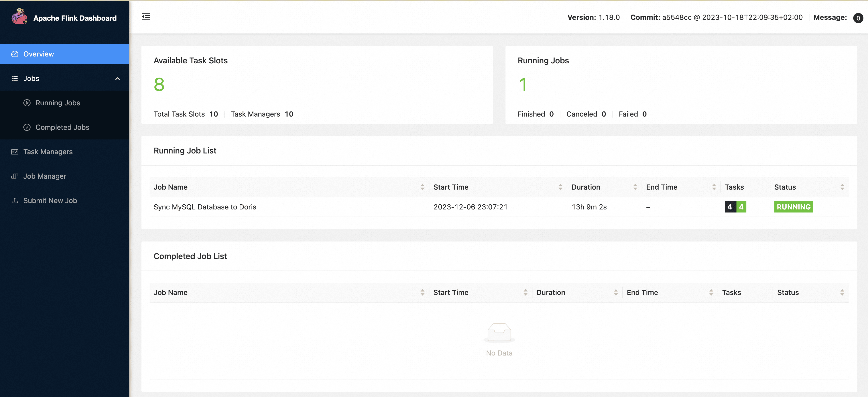Open Task Managers from the sidebar menu
The width and height of the screenshot is (868, 397).
click(x=48, y=152)
